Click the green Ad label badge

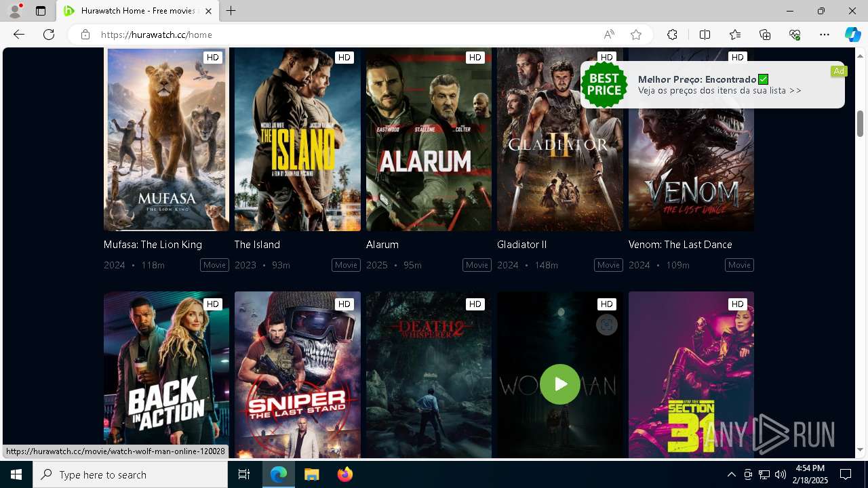[839, 71]
